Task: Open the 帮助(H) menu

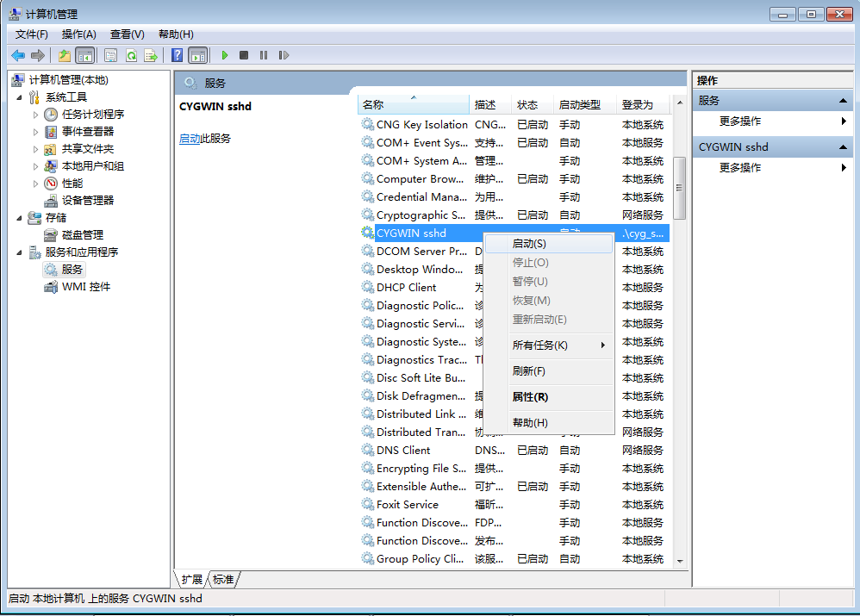Action: click(x=176, y=34)
